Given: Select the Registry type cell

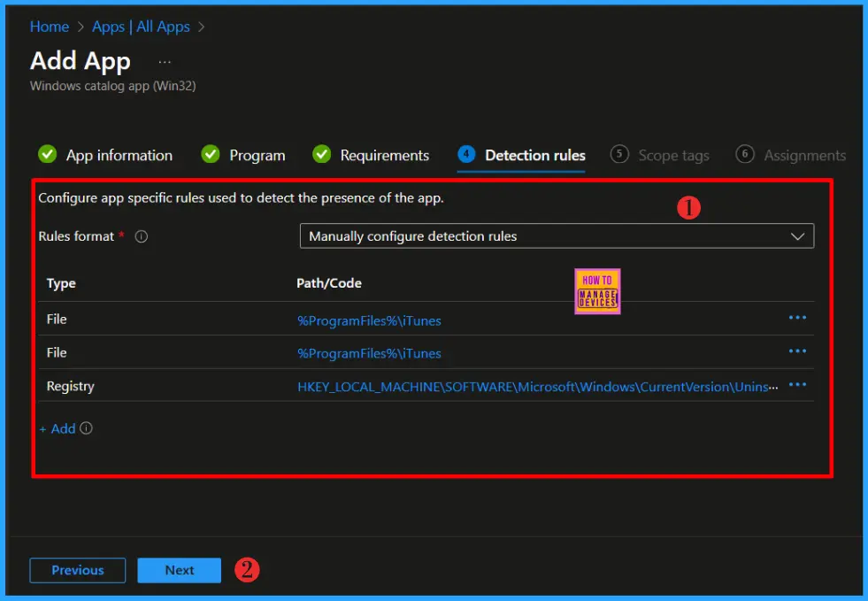Looking at the screenshot, I should tap(70, 386).
